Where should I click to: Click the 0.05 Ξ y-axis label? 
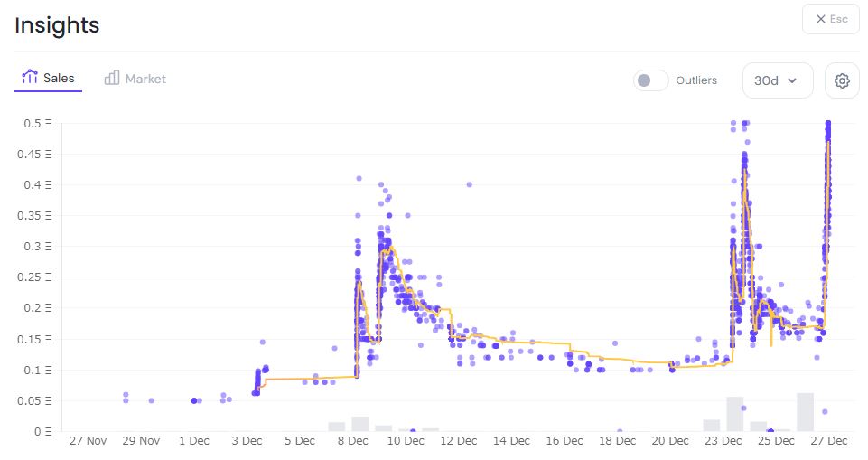(34, 400)
